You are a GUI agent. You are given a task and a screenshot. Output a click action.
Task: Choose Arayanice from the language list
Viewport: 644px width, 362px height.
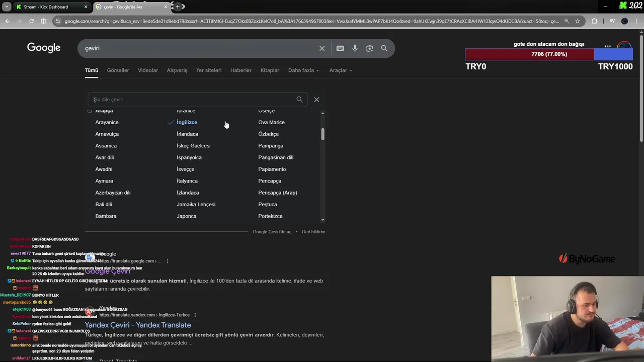[x=107, y=122]
